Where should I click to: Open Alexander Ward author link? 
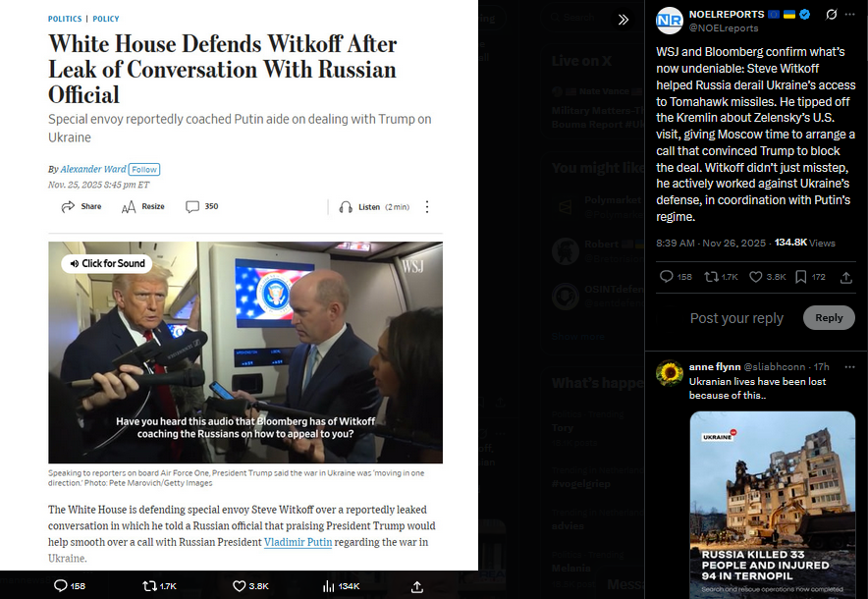93,169
